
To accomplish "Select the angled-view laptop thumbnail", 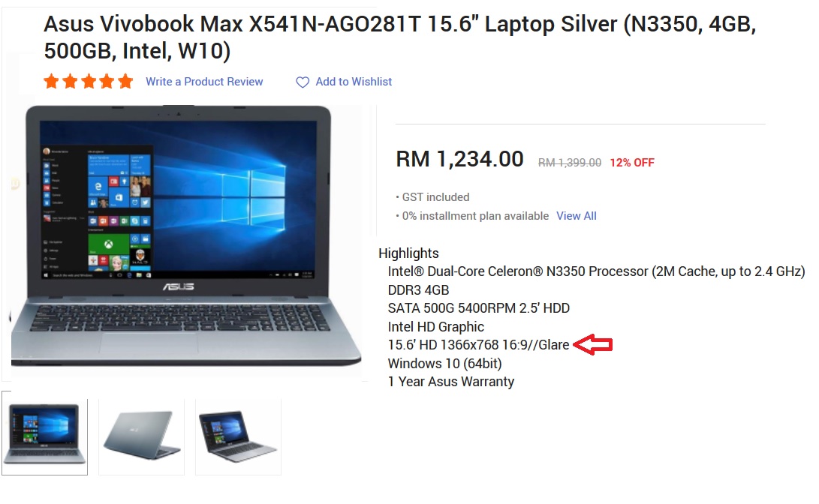I will point(238,436).
